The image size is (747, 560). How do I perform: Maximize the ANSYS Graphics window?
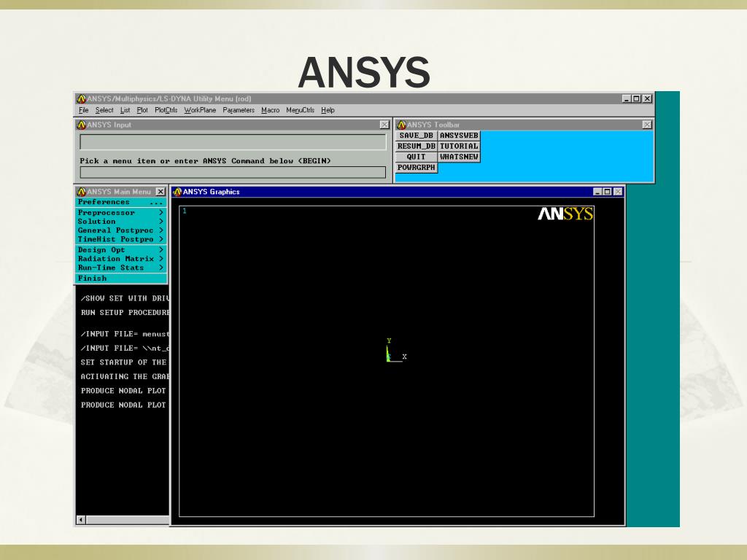607,192
